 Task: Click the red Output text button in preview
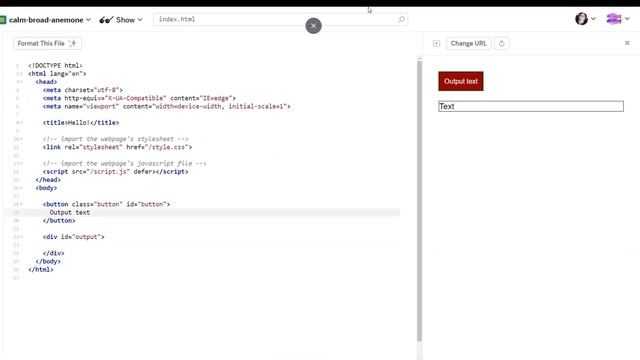click(x=461, y=81)
